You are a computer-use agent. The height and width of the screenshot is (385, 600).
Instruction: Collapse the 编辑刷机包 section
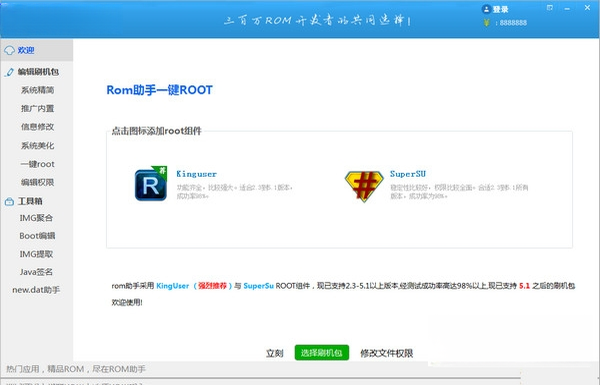[38, 72]
